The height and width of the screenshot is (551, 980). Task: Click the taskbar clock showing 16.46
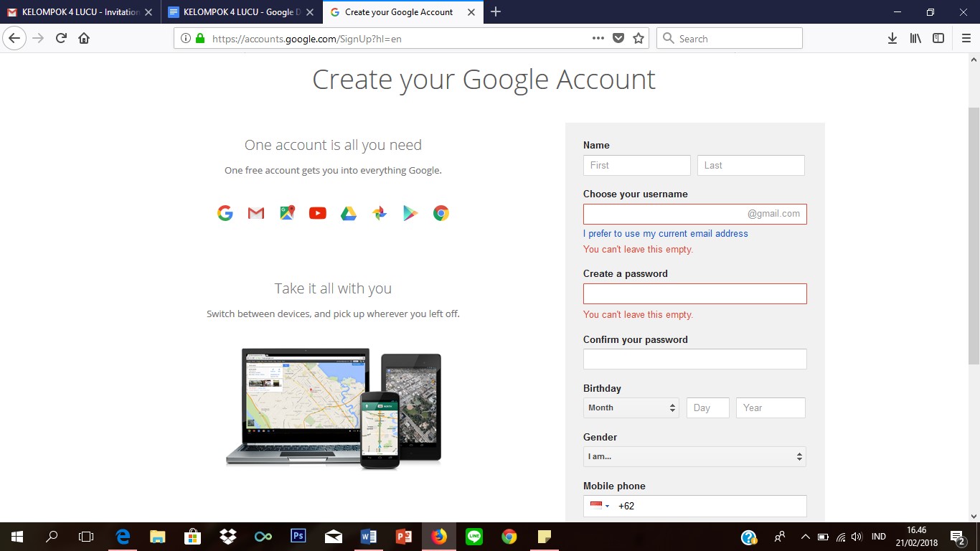click(917, 536)
